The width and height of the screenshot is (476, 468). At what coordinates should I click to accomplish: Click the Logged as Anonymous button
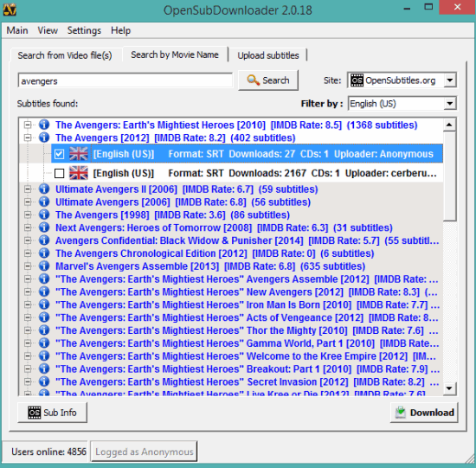[145, 452]
